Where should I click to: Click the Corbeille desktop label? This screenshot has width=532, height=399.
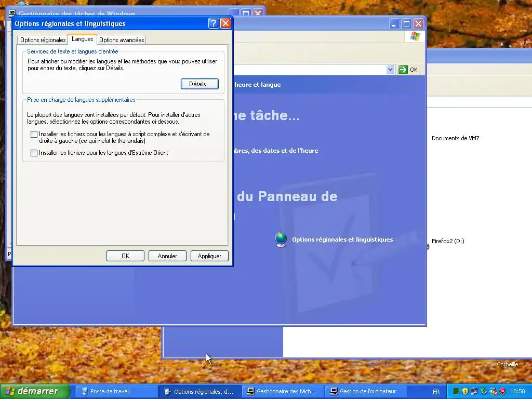click(507, 364)
